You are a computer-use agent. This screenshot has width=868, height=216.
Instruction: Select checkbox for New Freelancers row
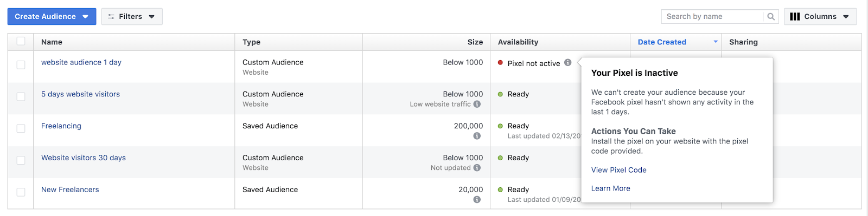coord(21,193)
